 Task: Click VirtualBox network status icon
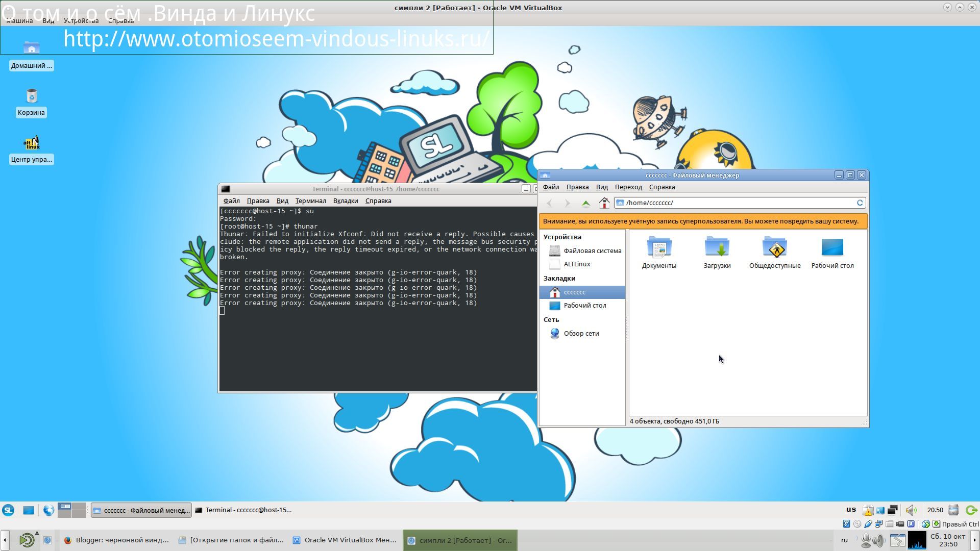[x=878, y=524]
